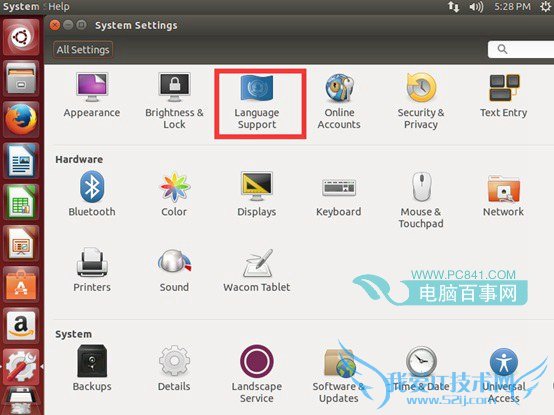This screenshot has height=415, width=554.
Task: Open session gear menu in panel
Action: coord(546,6)
